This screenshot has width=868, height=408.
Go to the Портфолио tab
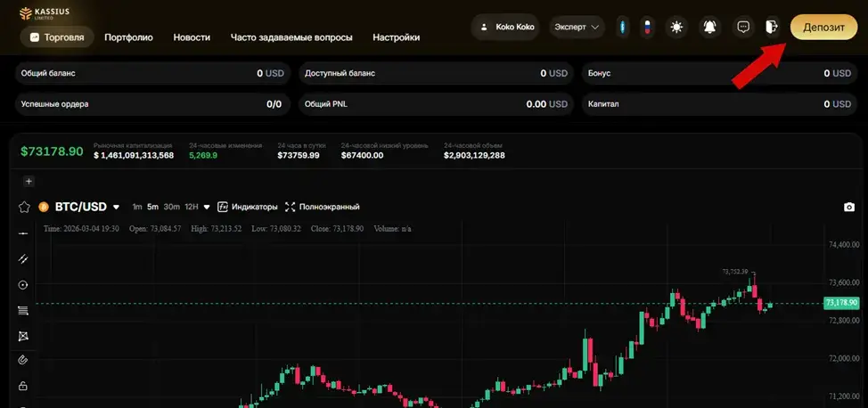tap(128, 37)
